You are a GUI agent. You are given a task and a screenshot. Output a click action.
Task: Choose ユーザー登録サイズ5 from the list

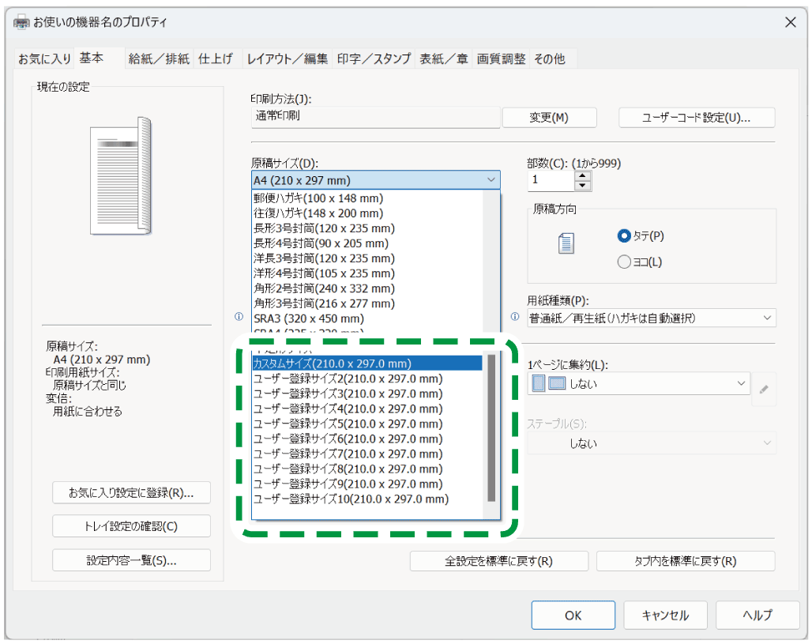(x=348, y=424)
